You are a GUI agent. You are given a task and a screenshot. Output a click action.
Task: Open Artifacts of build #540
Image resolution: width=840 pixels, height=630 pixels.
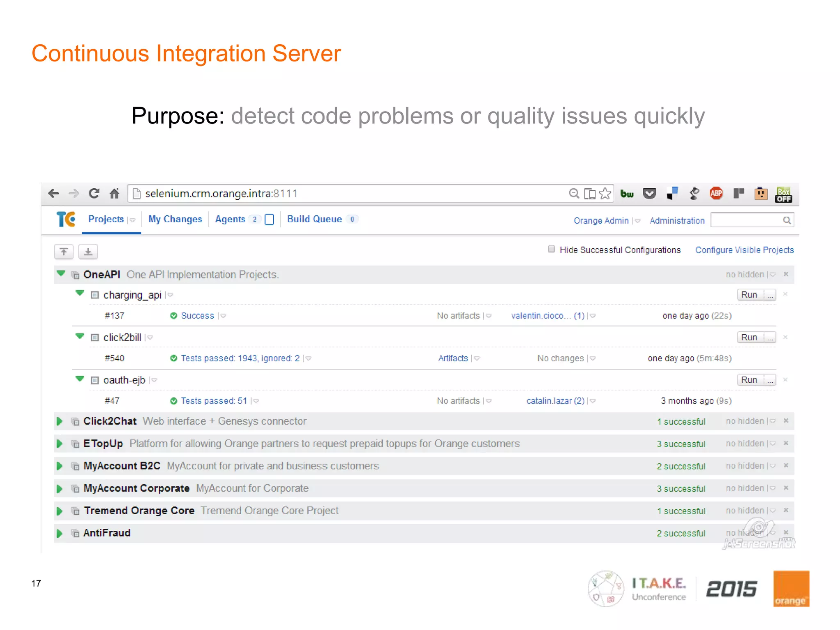coord(453,358)
